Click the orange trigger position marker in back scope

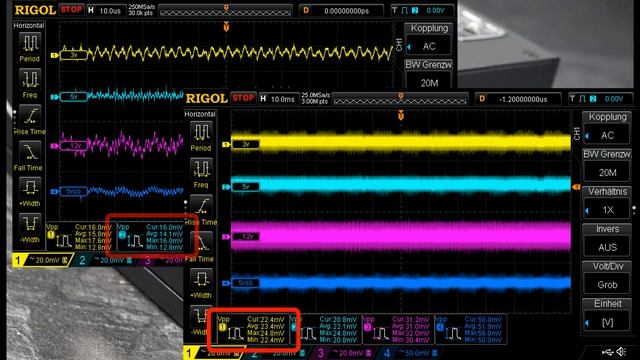click(x=226, y=27)
